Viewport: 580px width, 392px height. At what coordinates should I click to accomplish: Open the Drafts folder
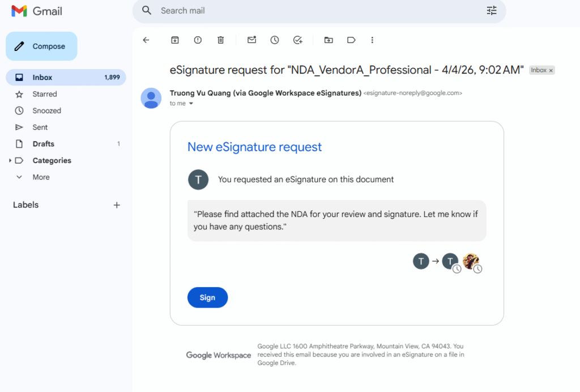coord(44,144)
